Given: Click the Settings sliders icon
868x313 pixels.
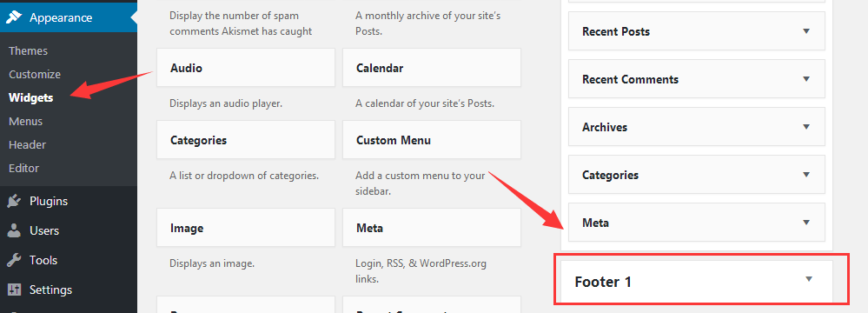Looking at the screenshot, I should coord(14,290).
